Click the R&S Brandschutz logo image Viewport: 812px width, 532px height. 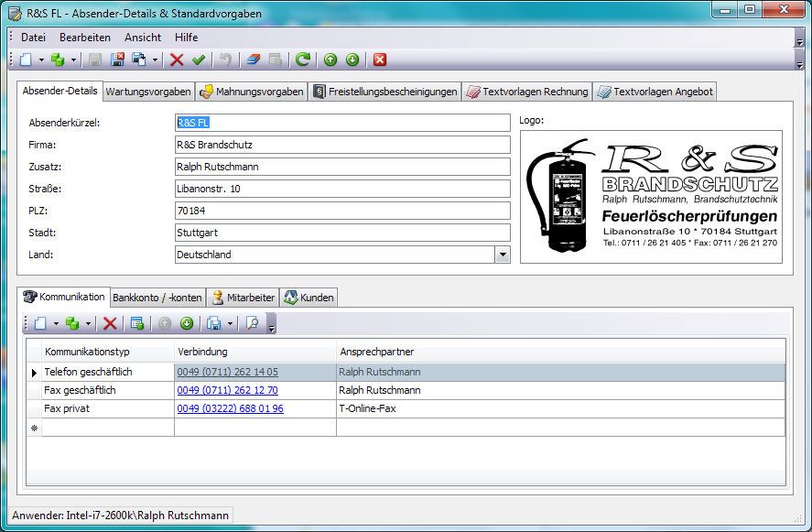pos(651,197)
